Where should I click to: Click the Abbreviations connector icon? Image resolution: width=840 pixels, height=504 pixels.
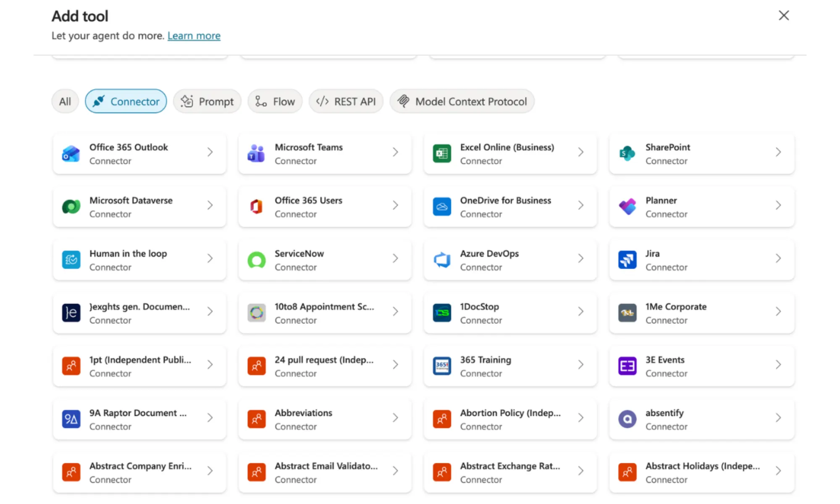(256, 419)
